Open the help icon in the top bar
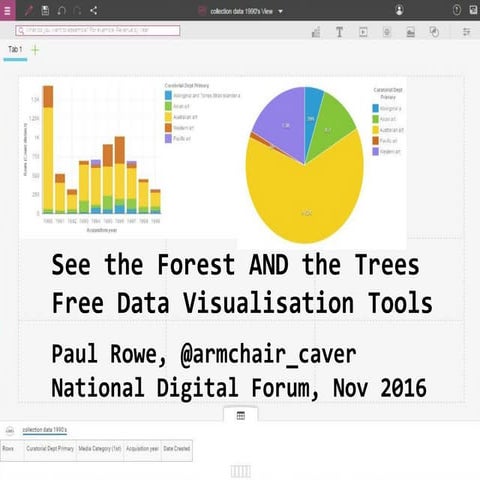The width and height of the screenshot is (480, 480). pyautogui.click(x=457, y=10)
